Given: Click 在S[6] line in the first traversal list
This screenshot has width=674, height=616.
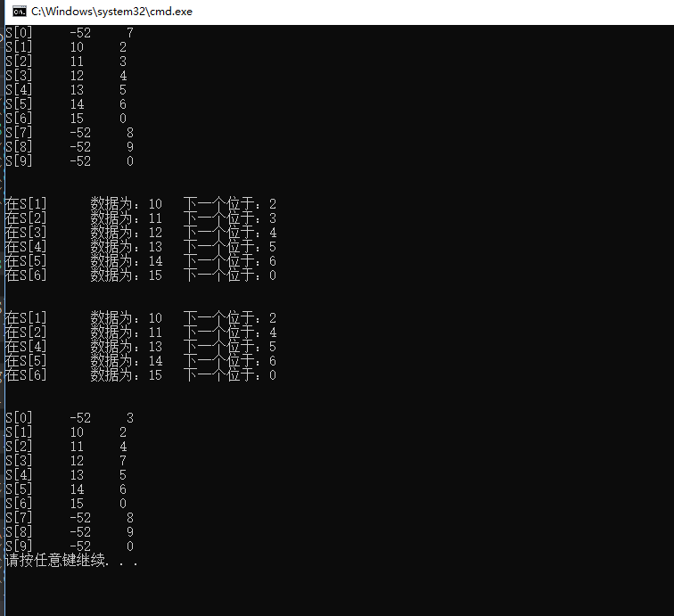Looking at the screenshot, I should pos(141,275).
